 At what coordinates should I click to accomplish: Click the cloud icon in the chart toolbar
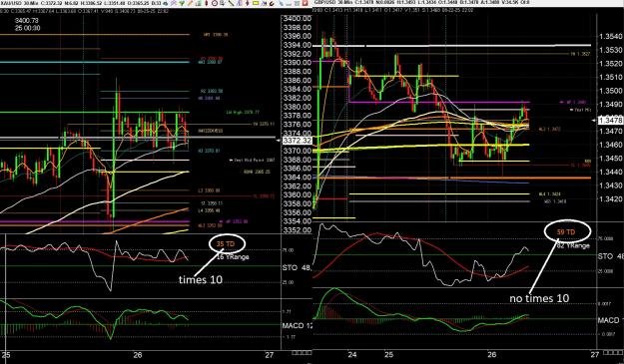pos(165,3)
